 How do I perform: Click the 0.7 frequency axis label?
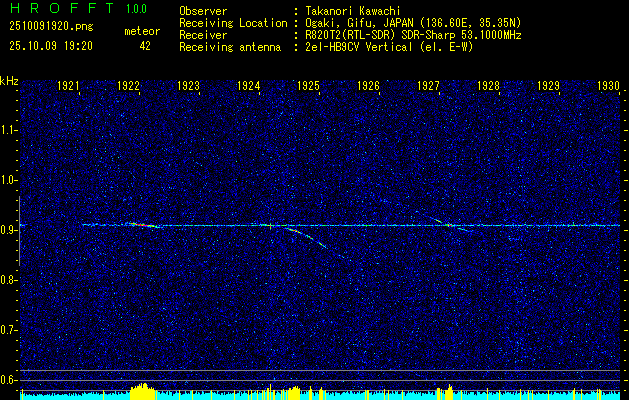[9, 329]
